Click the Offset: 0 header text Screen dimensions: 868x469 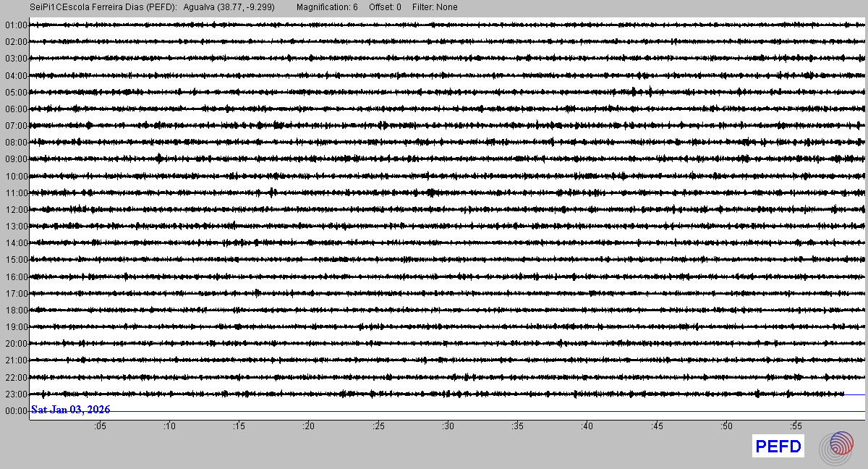pos(385,7)
